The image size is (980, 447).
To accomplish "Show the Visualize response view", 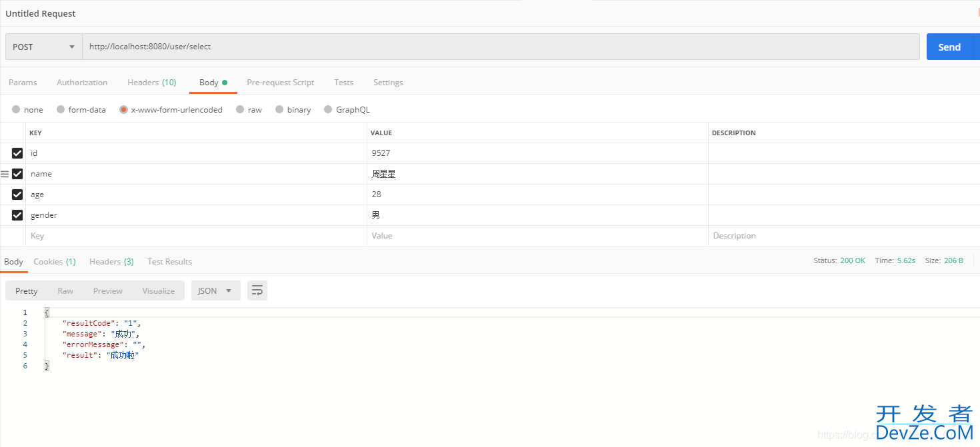I will coord(158,291).
